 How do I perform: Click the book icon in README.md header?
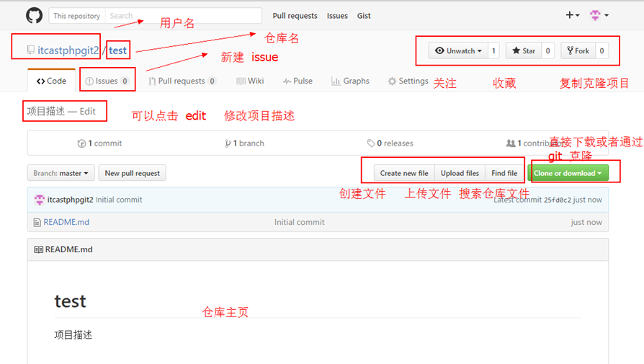38,249
